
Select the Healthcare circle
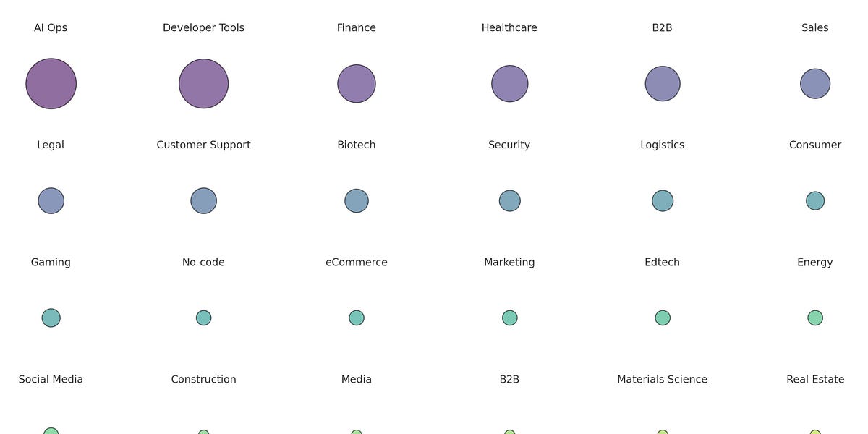point(510,84)
